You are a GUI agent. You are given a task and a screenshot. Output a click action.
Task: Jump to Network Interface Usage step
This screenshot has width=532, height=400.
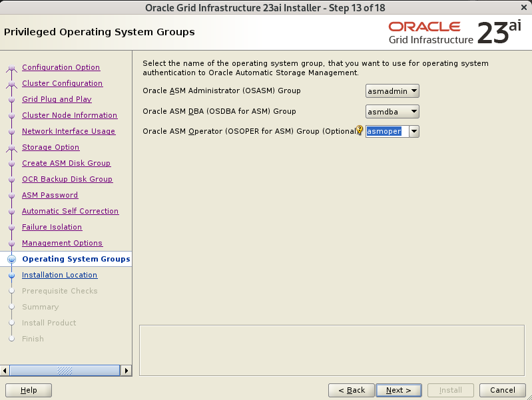(69, 131)
